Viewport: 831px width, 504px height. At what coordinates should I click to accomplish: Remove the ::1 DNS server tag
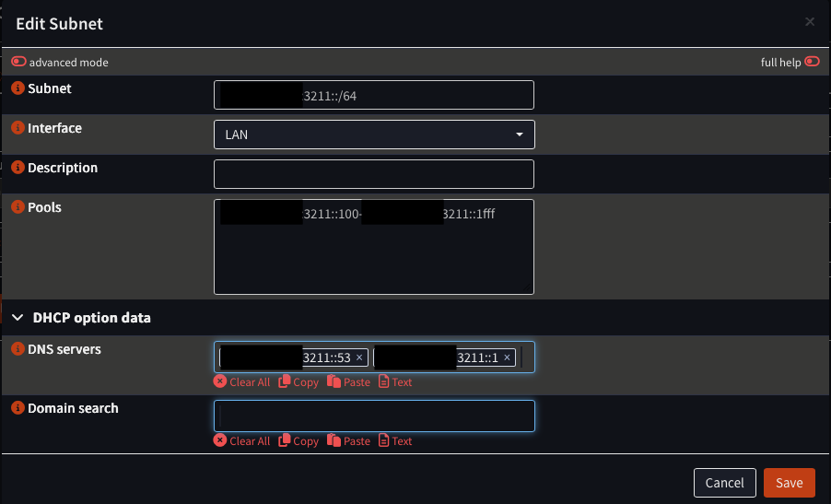pyautogui.click(x=507, y=357)
